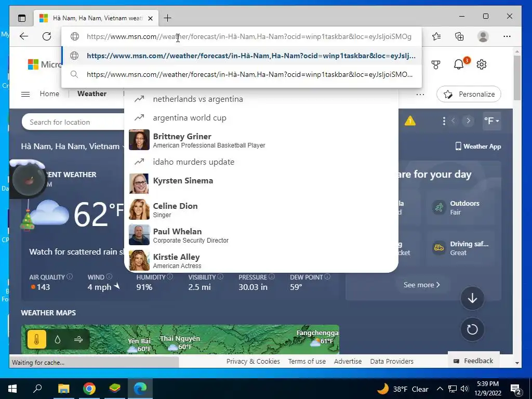Open a new tab with the plus button
The image size is (532, 399).
(168, 18)
